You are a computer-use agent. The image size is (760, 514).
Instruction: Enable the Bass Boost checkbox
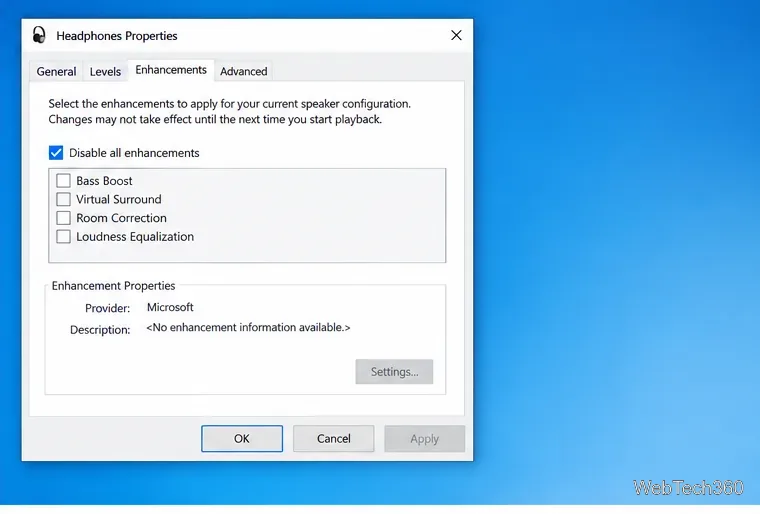(63, 180)
